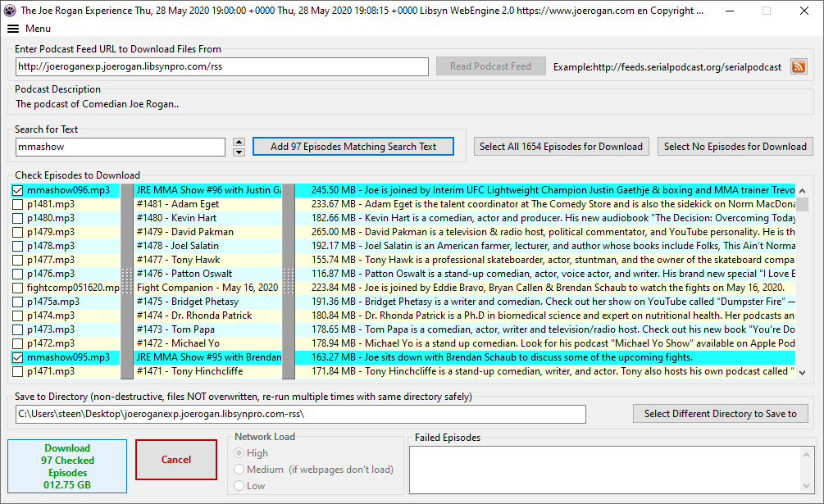Select title '#1477 - Tony Hawk'
This screenshot has width=824, height=504.
pos(178,260)
